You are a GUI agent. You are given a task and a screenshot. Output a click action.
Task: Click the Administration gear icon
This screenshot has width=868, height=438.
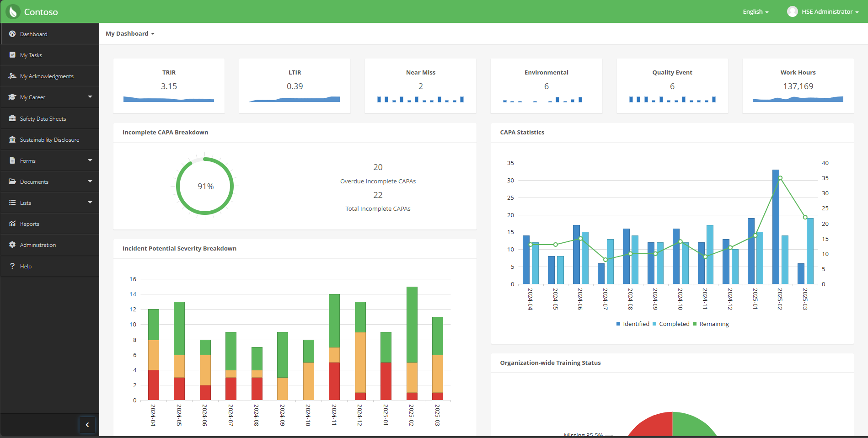click(x=12, y=245)
